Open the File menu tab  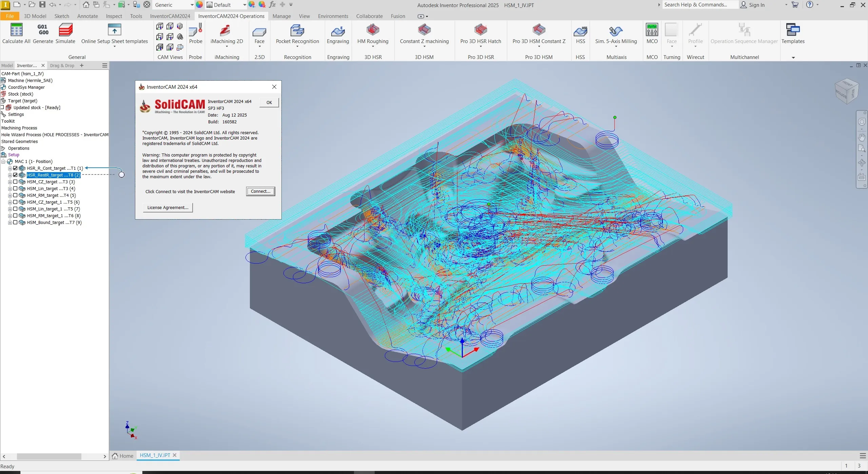click(x=10, y=16)
